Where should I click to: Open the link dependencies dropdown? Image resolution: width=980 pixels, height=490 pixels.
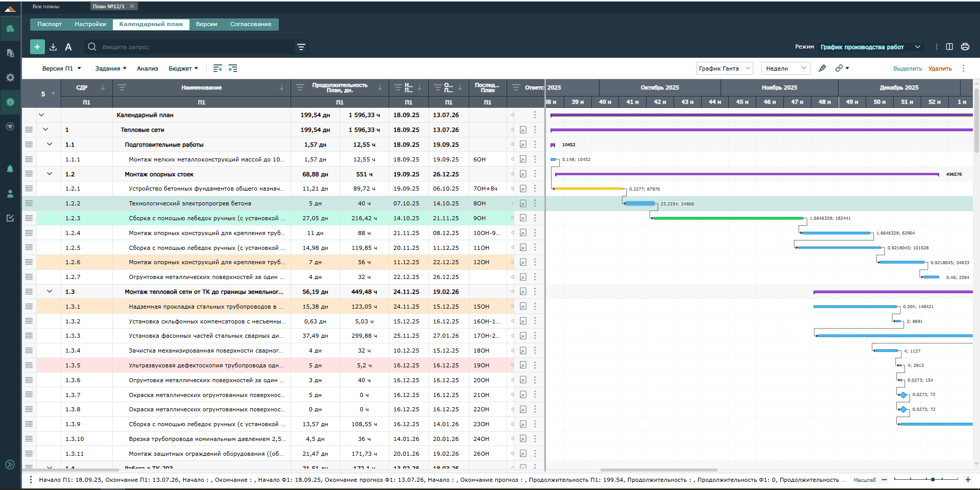[842, 68]
